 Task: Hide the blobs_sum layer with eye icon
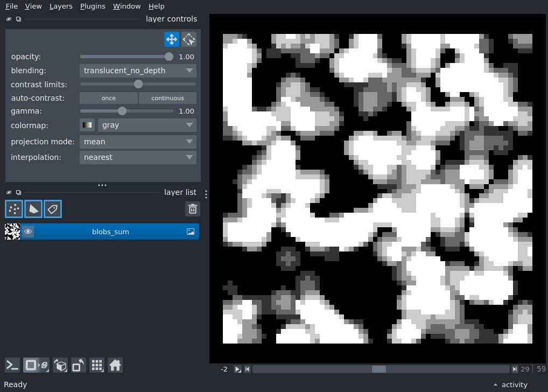click(x=28, y=232)
